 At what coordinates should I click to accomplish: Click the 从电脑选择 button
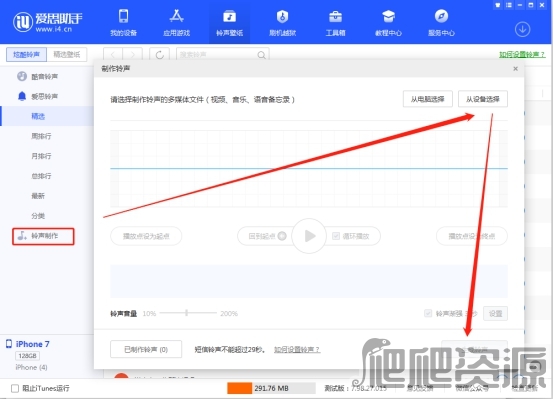click(428, 99)
